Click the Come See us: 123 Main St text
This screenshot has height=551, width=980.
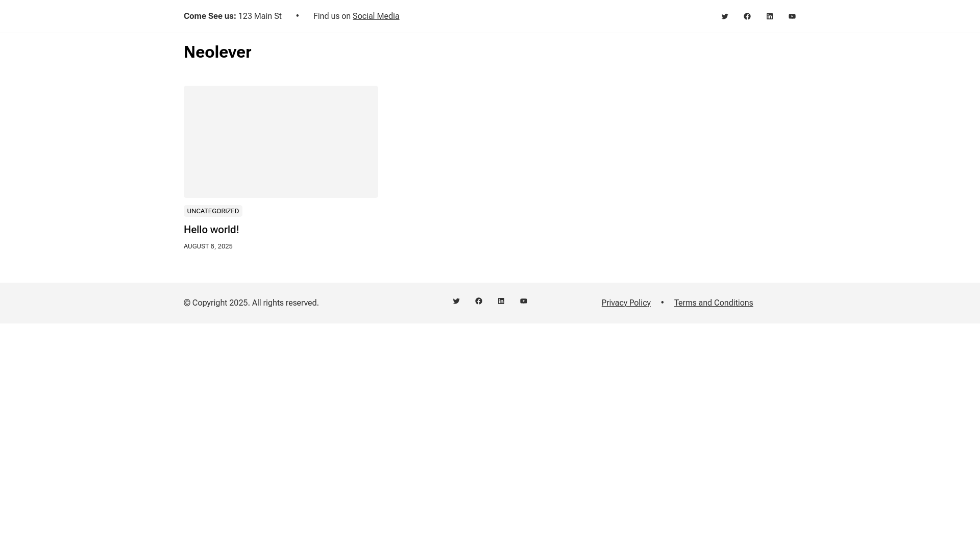pyautogui.click(x=233, y=16)
